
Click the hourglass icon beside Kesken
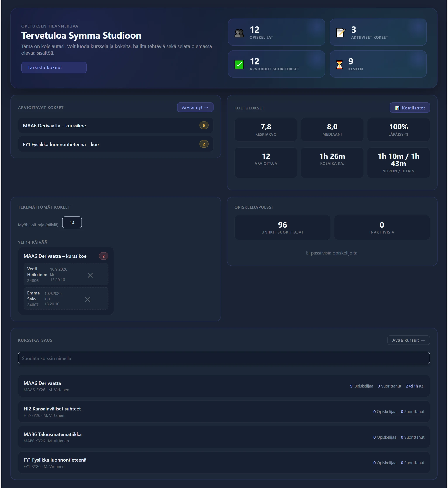click(x=339, y=65)
